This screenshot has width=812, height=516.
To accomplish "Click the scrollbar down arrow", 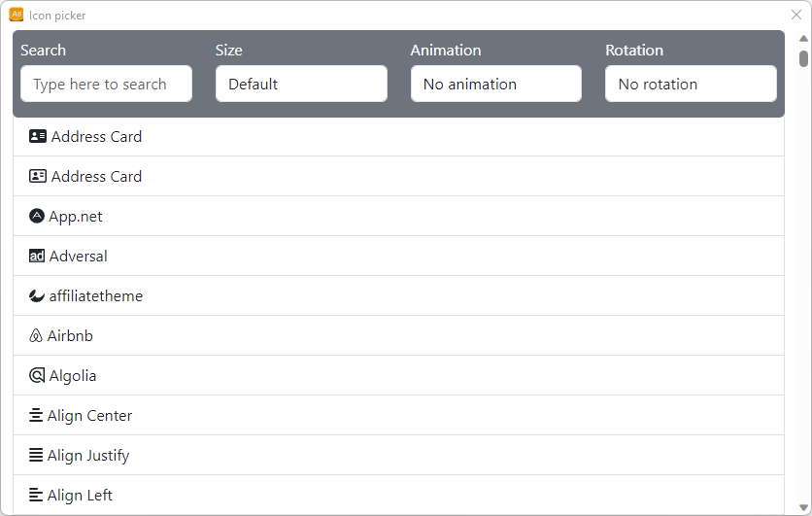I will [803, 507].
